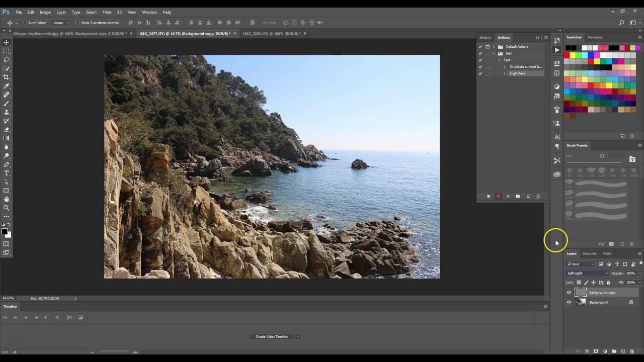Play the selected action
This screenshot has height=362, width=644.
508,196
